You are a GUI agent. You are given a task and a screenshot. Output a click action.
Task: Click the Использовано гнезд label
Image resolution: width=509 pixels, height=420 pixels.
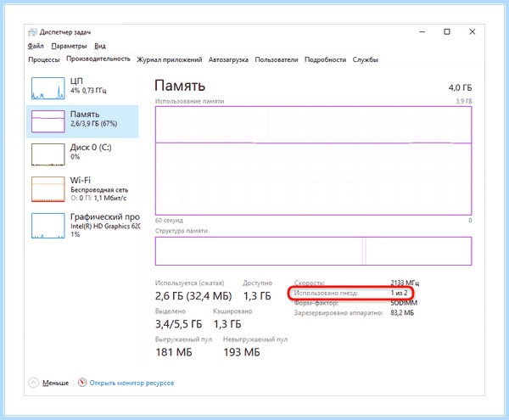pos(326,293)
